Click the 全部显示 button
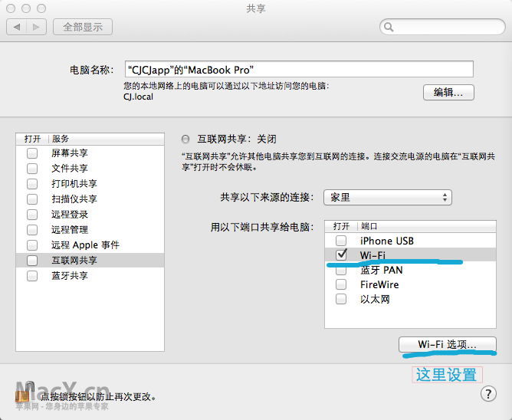Screen dimensions: 512x420 (83, 27)
